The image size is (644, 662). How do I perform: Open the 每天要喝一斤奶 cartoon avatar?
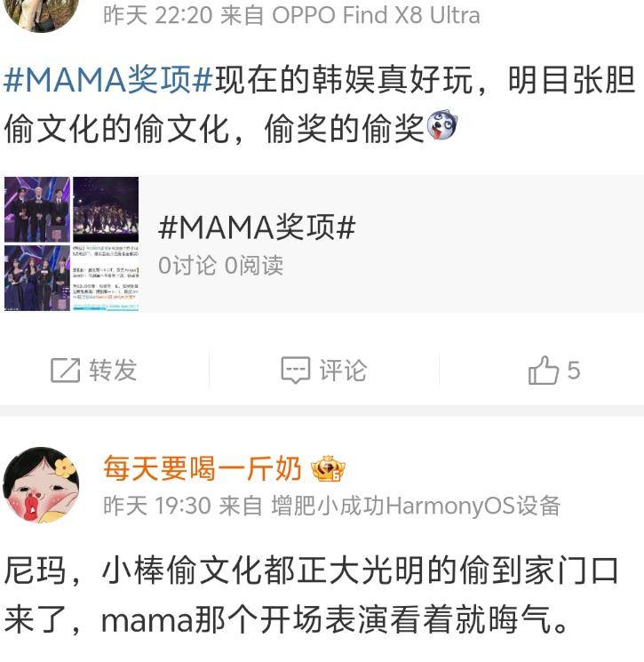41,484
